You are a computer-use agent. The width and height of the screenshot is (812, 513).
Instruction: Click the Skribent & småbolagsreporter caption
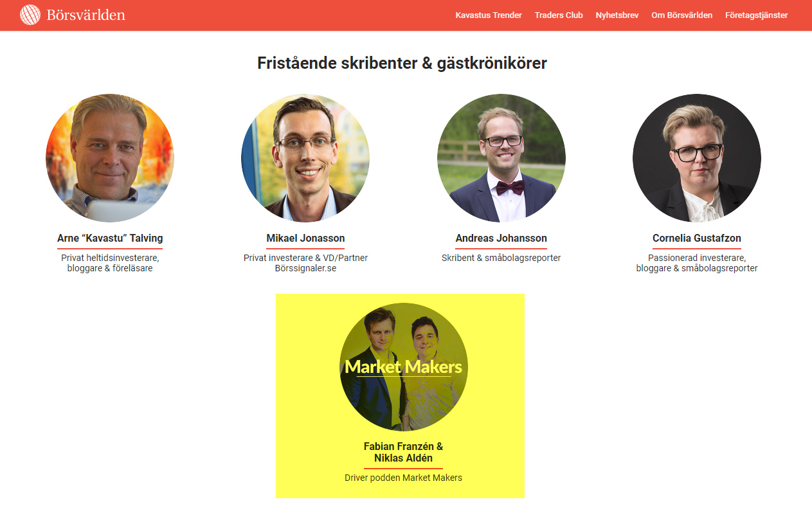pos(501,258)
